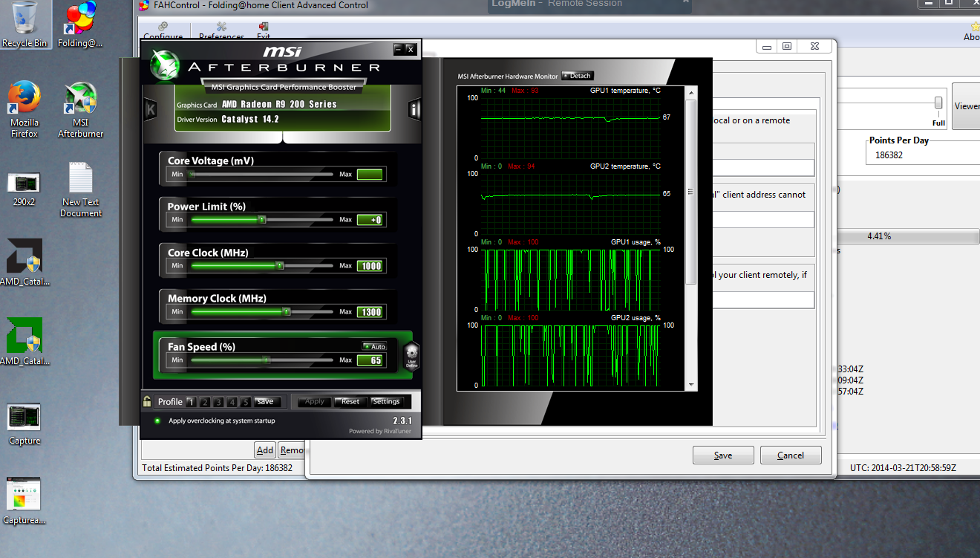Click the Memory Clock value field showing 1300
Viewport: 980px width, 558px height.
click(370, 312)
